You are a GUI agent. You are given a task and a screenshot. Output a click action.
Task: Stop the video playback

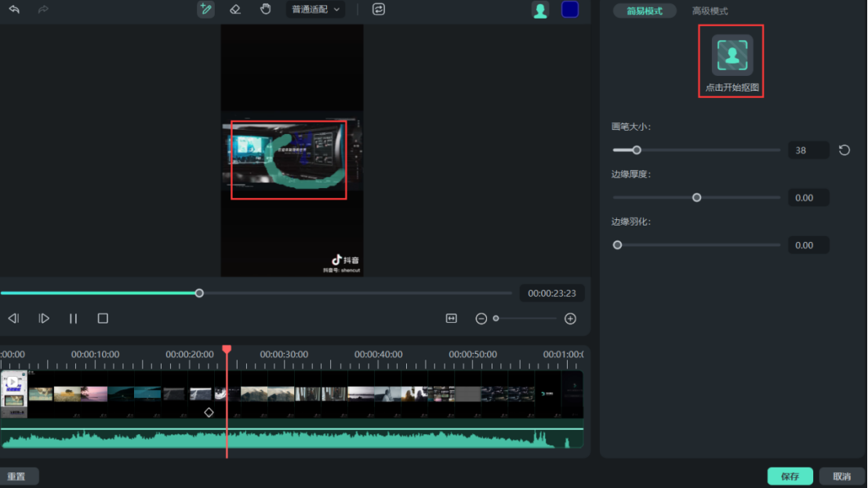coord(103,319)
